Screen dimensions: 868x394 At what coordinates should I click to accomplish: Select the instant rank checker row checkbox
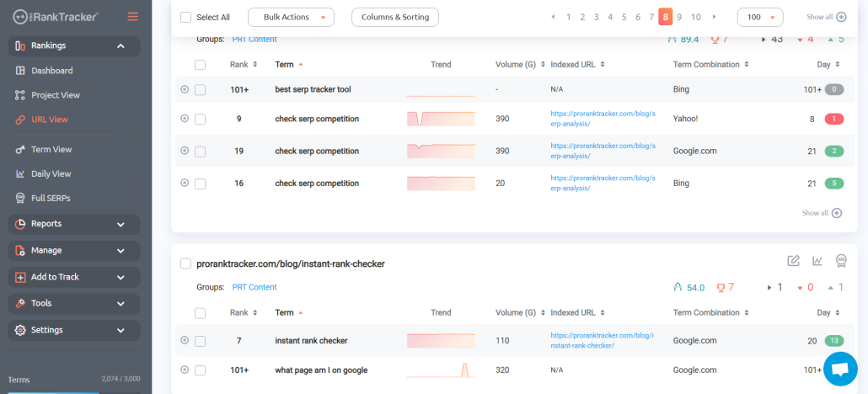(x=201, y=341)
